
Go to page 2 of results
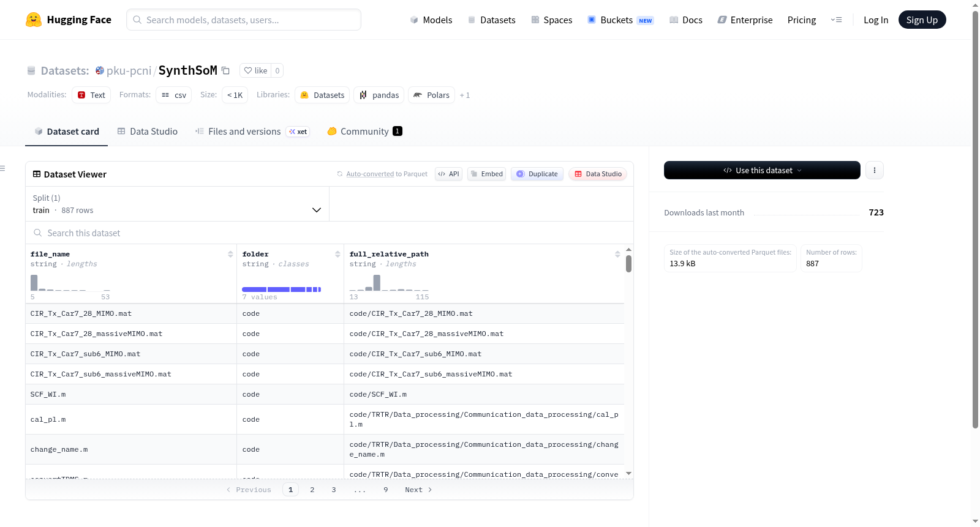coord(312,490)
